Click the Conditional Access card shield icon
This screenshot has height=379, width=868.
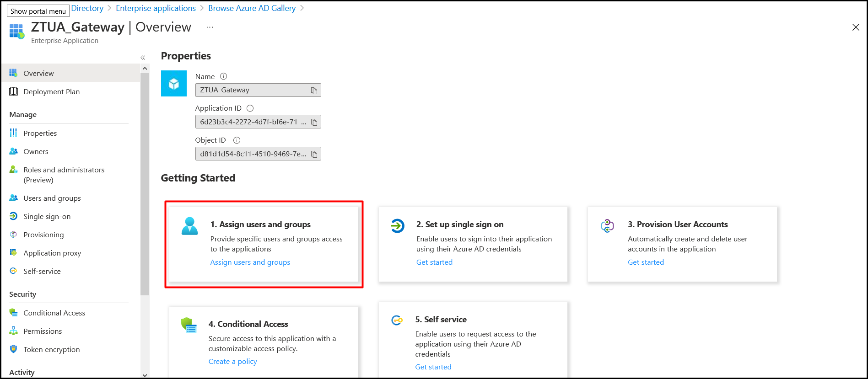[x=189, y=326]
